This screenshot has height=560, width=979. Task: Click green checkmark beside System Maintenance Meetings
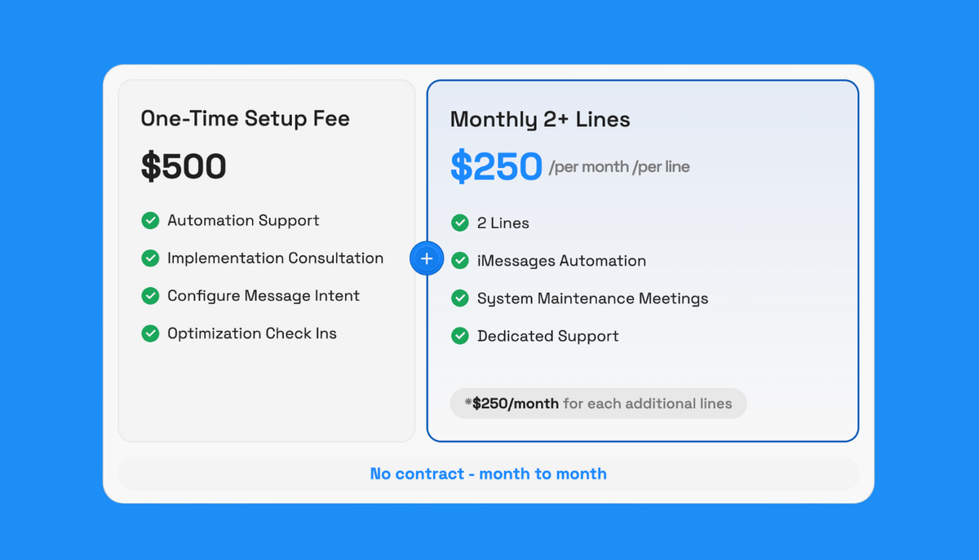[460, 298]
